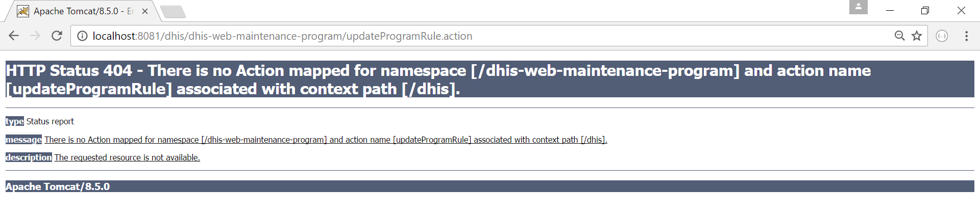Reload the updateProgramRule.action page
980x216 pixels.
(57, 36)
